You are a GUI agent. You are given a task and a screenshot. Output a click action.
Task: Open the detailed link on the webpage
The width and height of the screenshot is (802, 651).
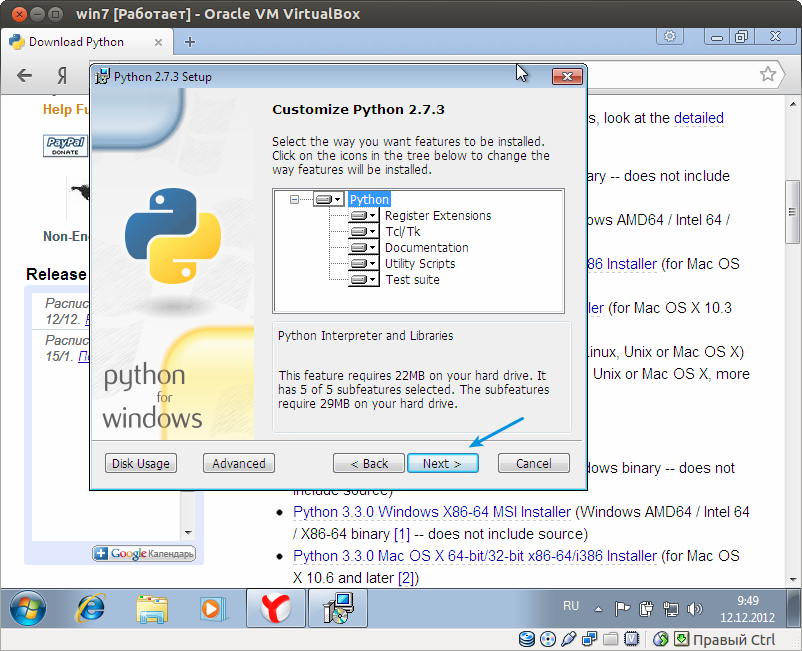[x=699, y=118]
